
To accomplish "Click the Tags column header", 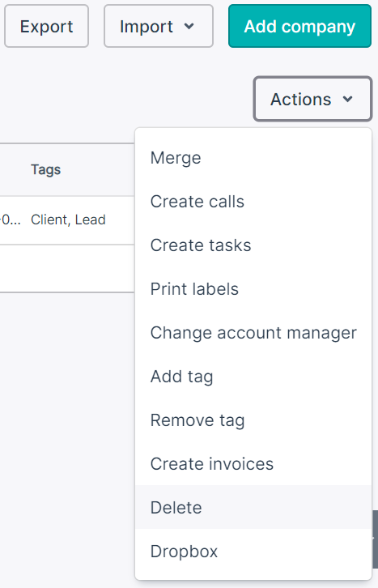I will coord(45,169).
